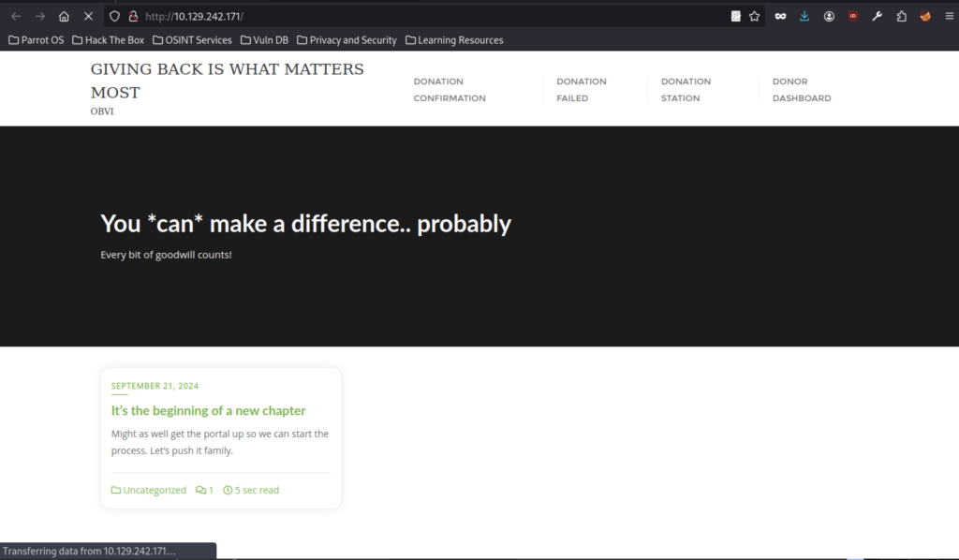Click the Uncategorized category link
Viewport: 959px width, 560px height.
tap(154, 490)
